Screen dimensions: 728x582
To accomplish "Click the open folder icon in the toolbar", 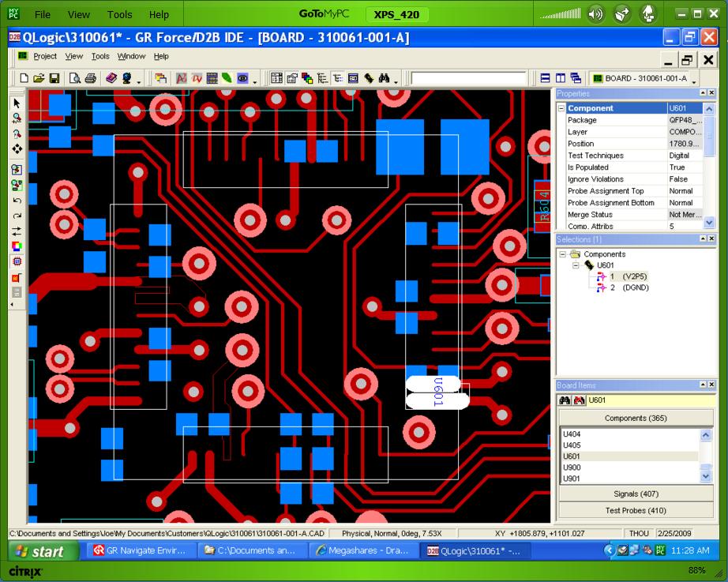I will 39,78.
